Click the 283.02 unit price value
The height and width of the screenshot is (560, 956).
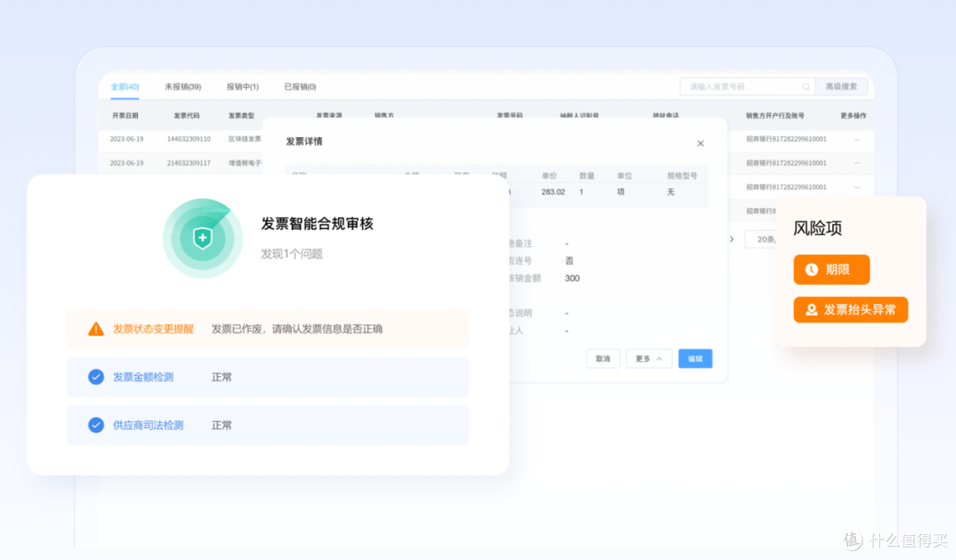coord(553,192)
